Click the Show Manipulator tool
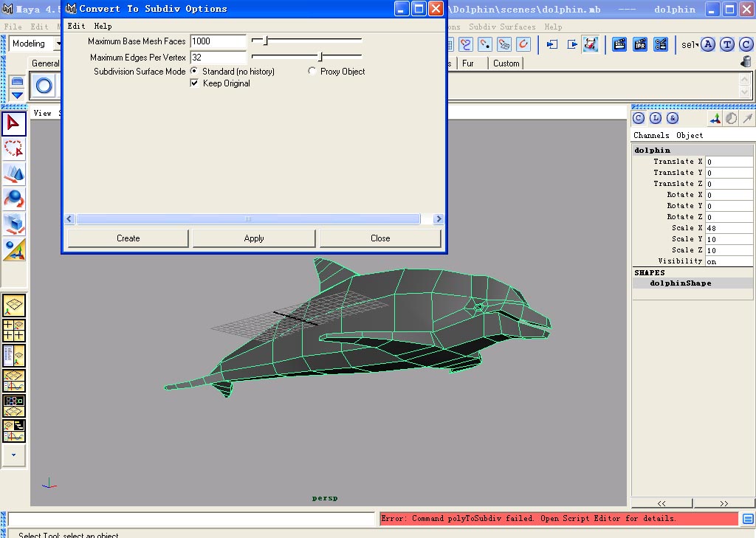The image size is (756, 538). pyautogui.click(x=13, y=249)
